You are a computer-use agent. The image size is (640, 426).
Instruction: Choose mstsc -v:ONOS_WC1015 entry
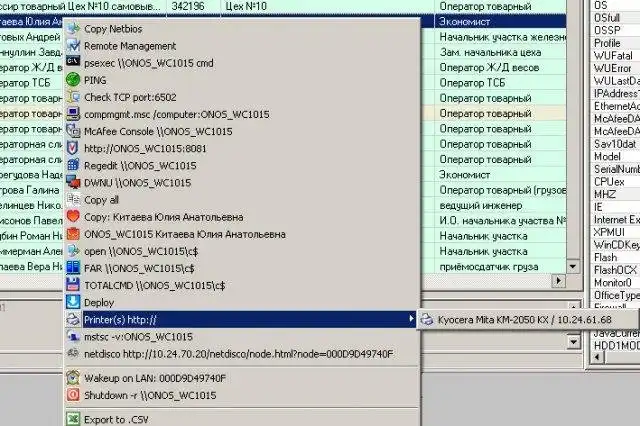242,337
